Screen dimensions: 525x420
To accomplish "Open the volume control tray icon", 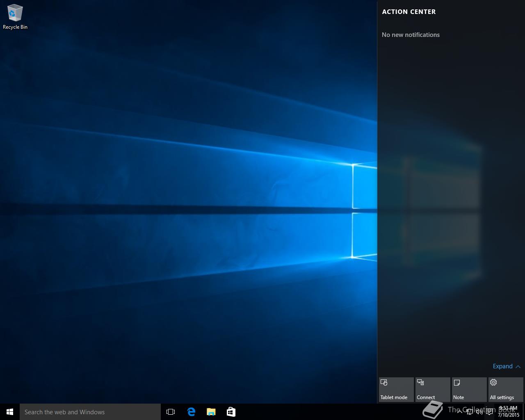I will click(x=479, y=412).
